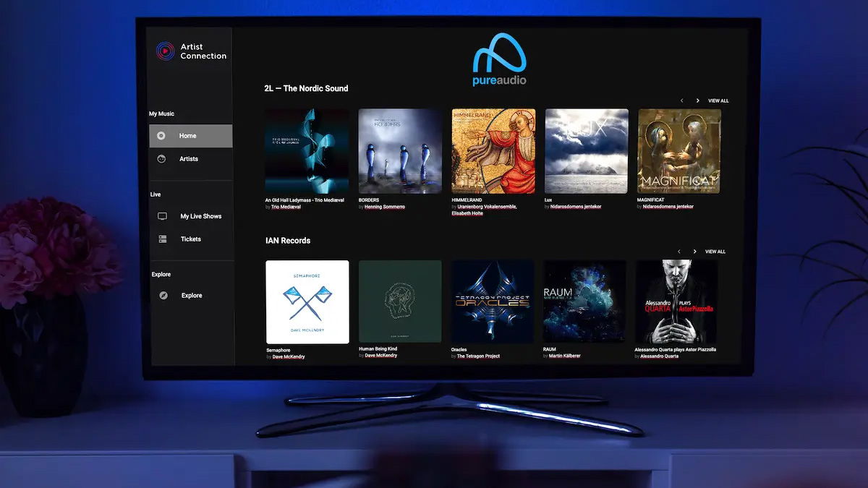The image size is (868, 488).
Task: Click the 'Oracles' album title text
Action: pyautogui.click(x=459, y=349)
